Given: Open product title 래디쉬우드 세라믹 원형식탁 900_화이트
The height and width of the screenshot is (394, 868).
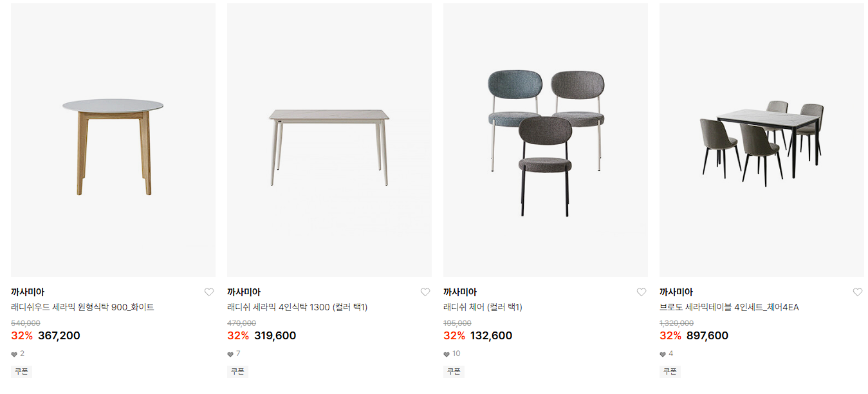Looking at the screenshot, I should 82,308.
